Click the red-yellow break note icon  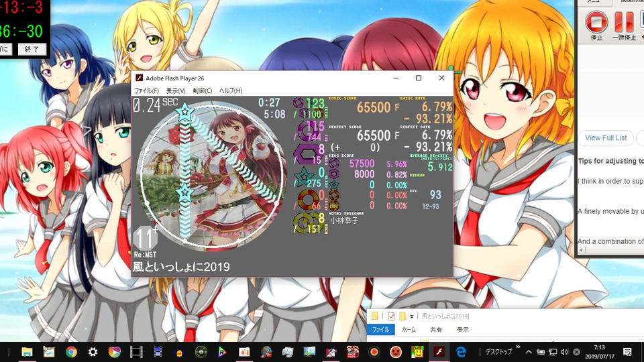point(307,200)
